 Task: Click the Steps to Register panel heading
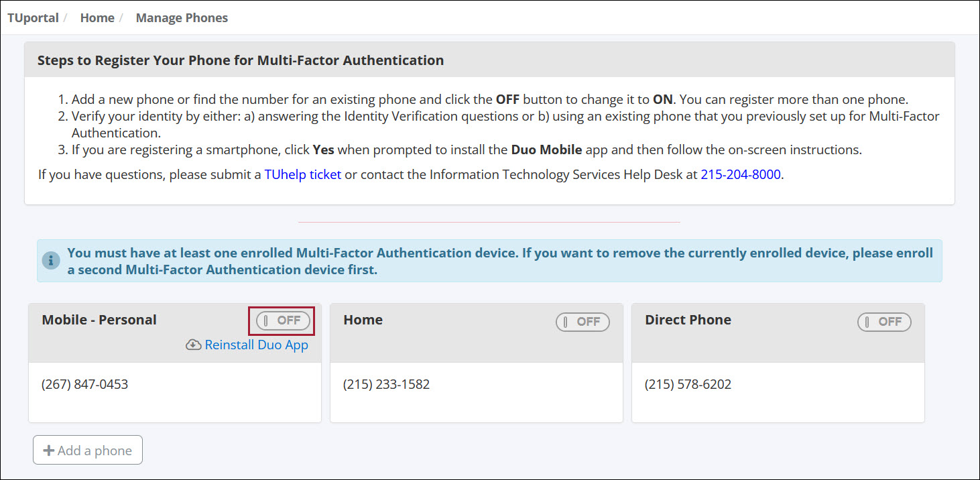pyautogui.click(x=241, y=60)
